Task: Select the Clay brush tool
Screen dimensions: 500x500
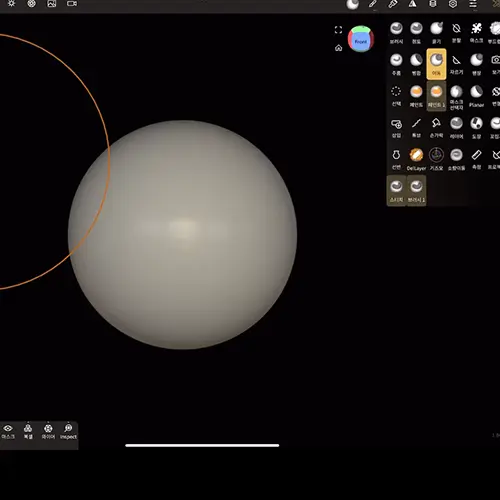Action: (416, 33)
